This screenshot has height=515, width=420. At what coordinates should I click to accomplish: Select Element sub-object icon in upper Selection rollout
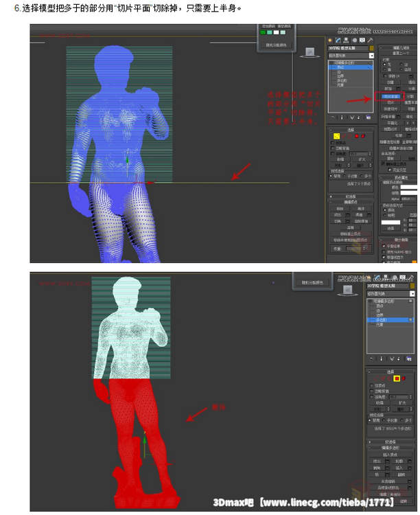click(363, 137)
